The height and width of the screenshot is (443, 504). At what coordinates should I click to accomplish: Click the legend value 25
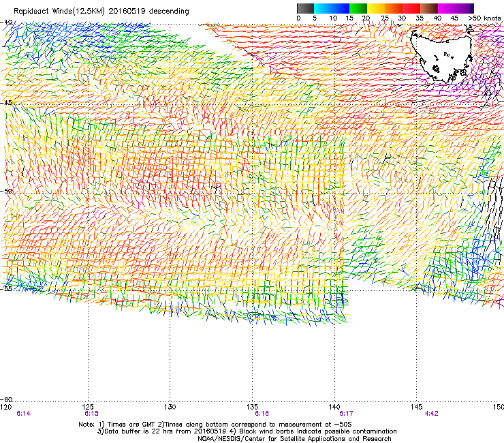tap(385, 18)
